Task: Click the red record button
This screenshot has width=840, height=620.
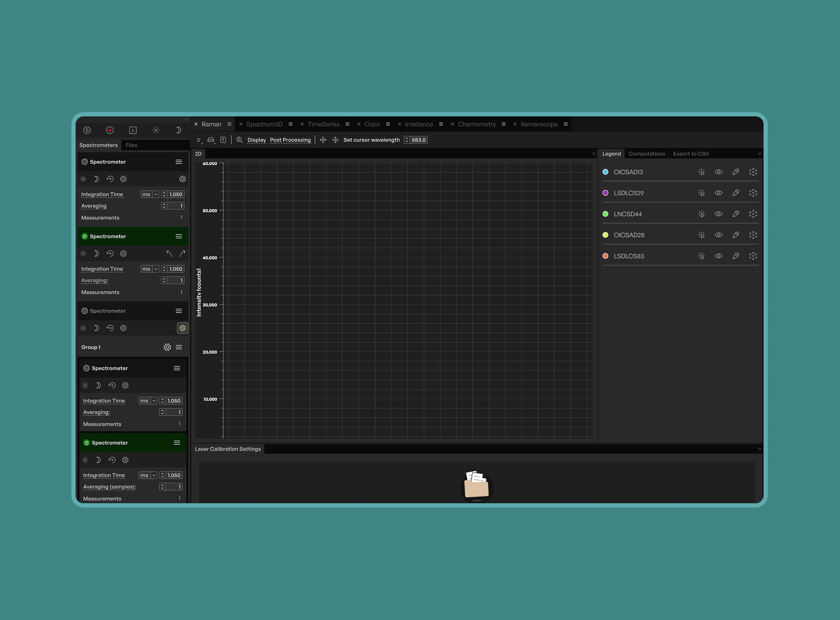Action: pyautogui.click(x=110, y=130)
